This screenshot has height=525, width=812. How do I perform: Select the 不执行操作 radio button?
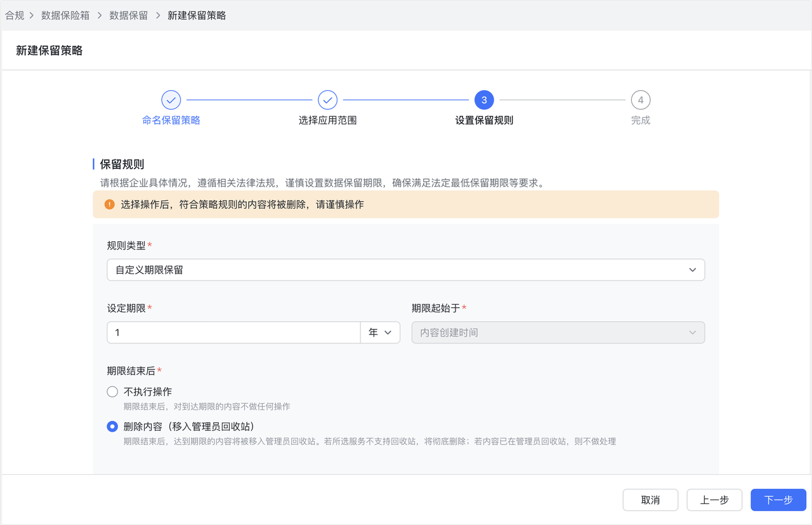(x=112, y=392)
